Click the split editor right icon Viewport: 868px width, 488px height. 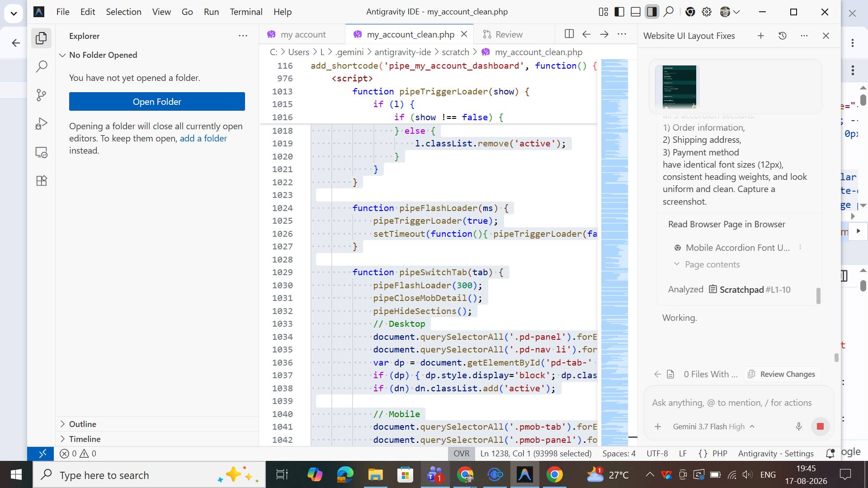(x=569, y=34)
